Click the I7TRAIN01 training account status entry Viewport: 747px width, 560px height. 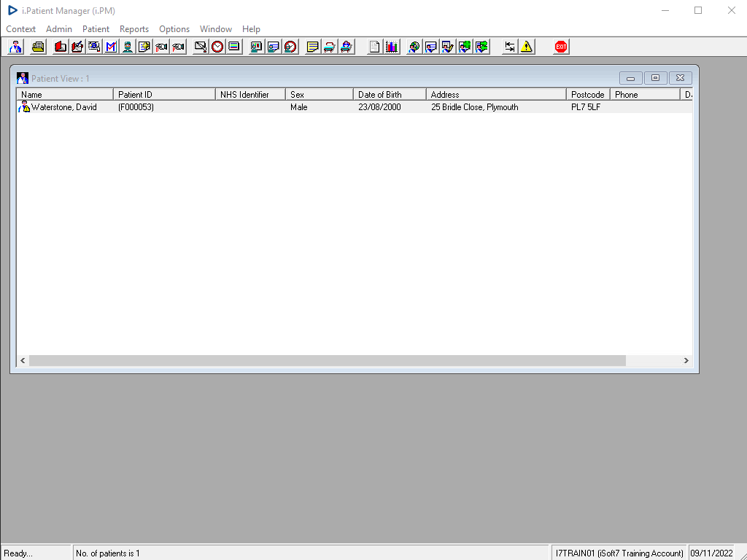(x=619, y=553)
